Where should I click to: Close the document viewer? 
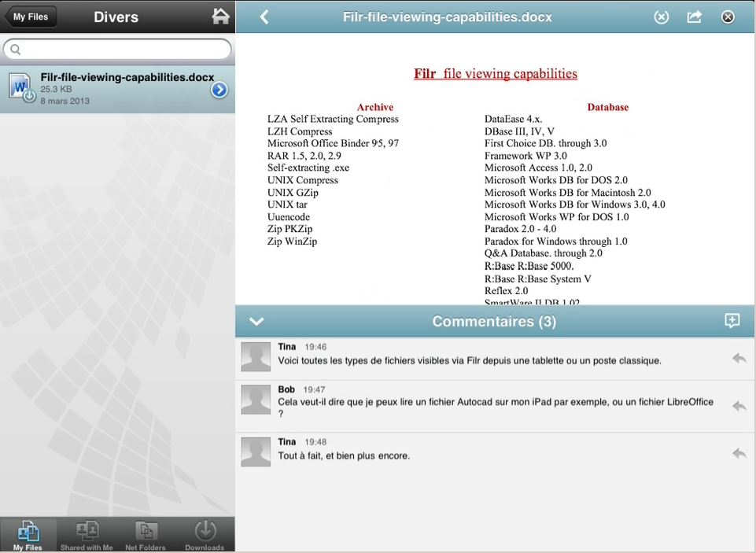click(728, 17)
